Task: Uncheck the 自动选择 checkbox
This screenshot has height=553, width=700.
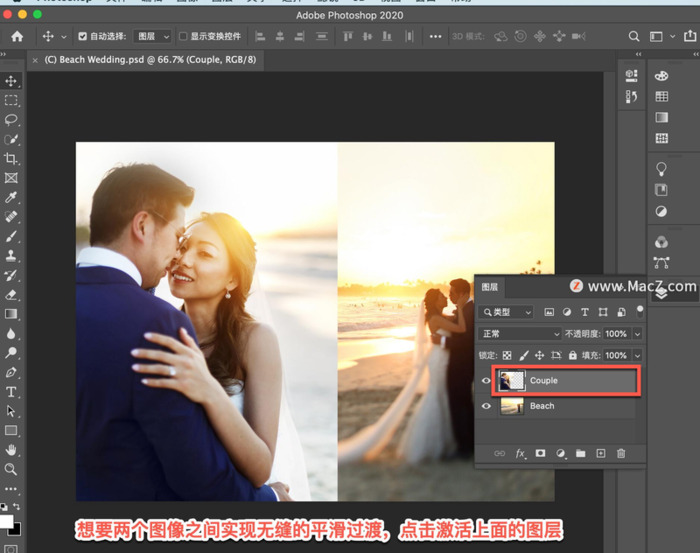Action: pyautogui.click(x=83, y=37)
